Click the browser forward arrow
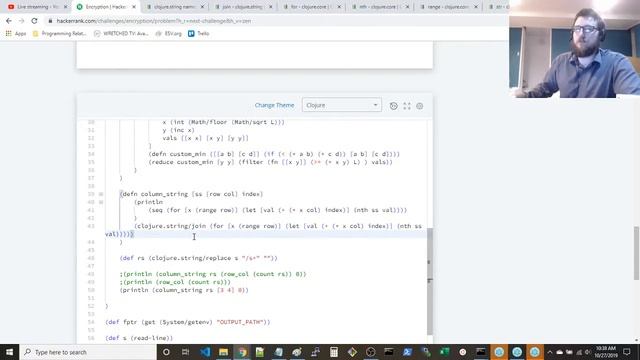Viewport: 640px width, 360px height. pyautogui.click(x=22, y=21)
